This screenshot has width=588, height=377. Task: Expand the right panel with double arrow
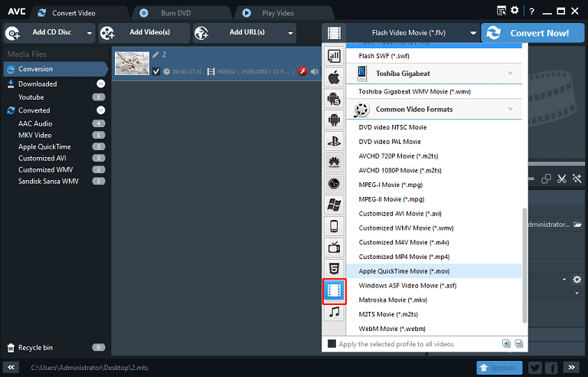571,367
